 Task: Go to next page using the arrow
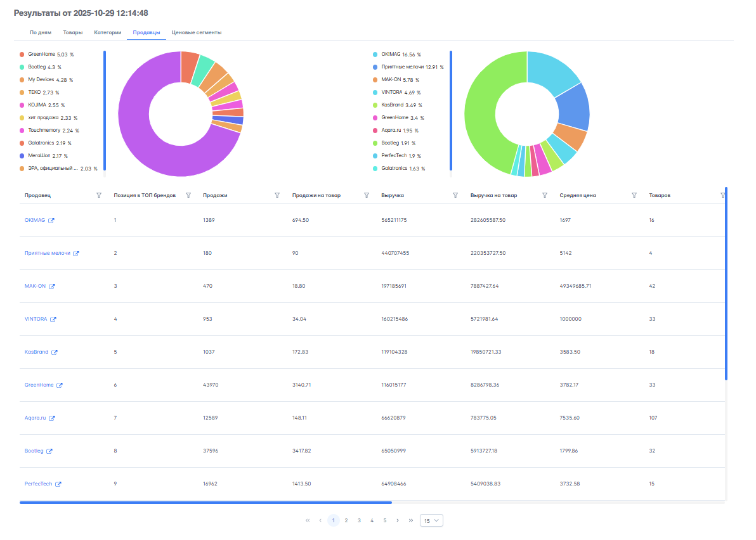[x=398, y=520]
